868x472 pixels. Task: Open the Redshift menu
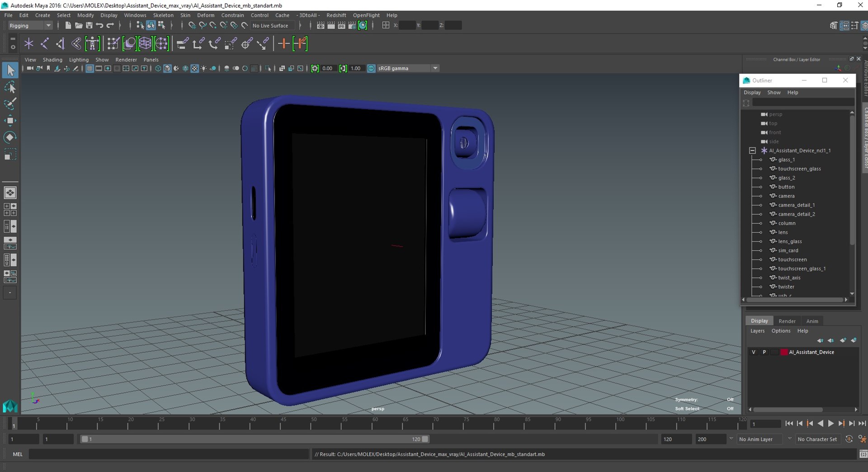coord(336,15)
